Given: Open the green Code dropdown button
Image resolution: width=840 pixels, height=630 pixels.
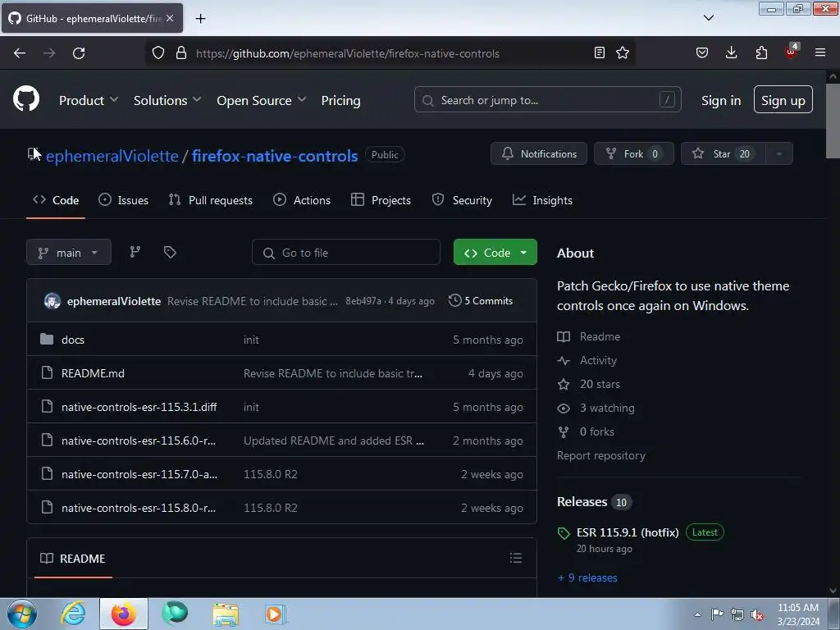Looking at the screenshot, I should (495, 253).
